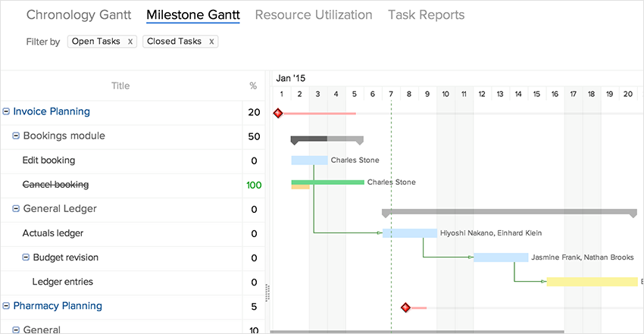
Task: Collapse the Pharmacy Planning group
Action: [6, 306]
